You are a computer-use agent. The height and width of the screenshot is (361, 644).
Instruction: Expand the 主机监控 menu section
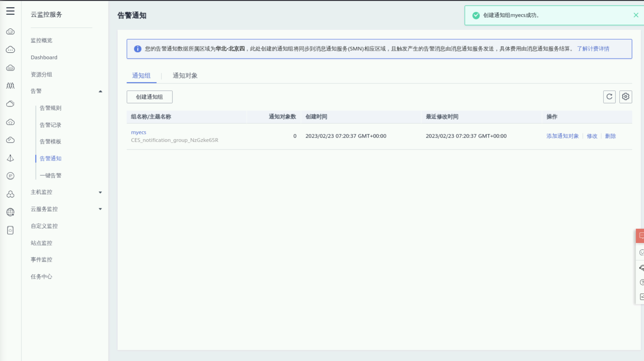(x=100, y=192)
